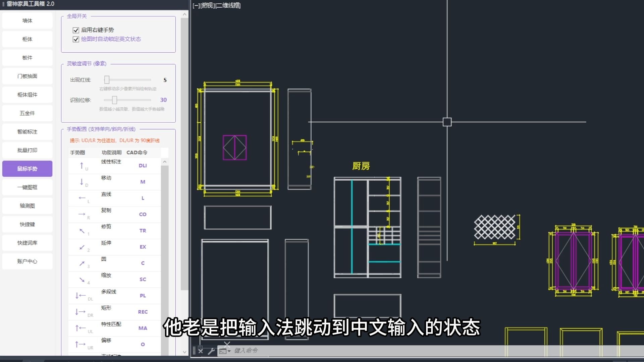Viewport: 644px width, 362px height.
Task: Click the up-left diagonal gesture icon for 修剪
Action: pyautogui.click(x=82, y=231)
